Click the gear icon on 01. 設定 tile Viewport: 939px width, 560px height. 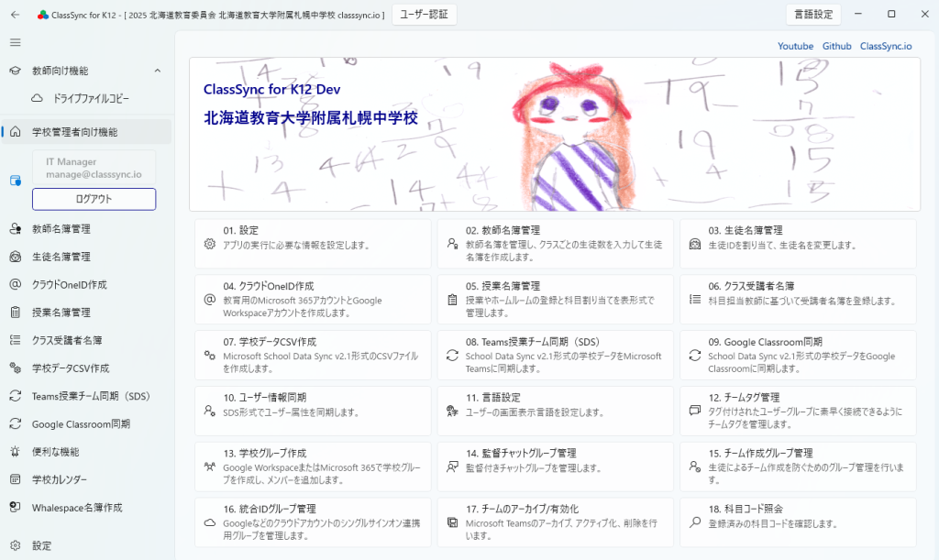point(209,245)
